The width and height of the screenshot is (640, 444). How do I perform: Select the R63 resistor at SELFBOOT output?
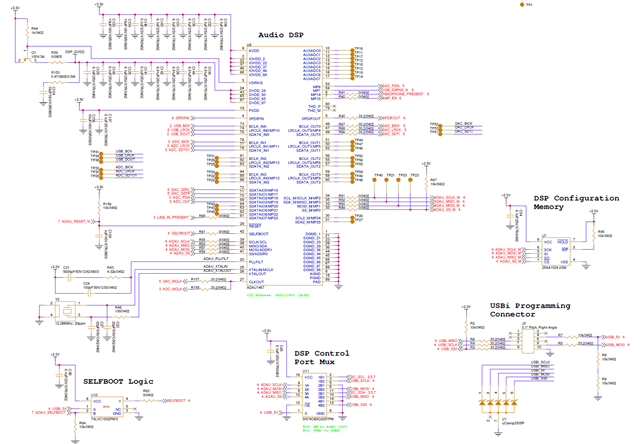coord(148,401)
